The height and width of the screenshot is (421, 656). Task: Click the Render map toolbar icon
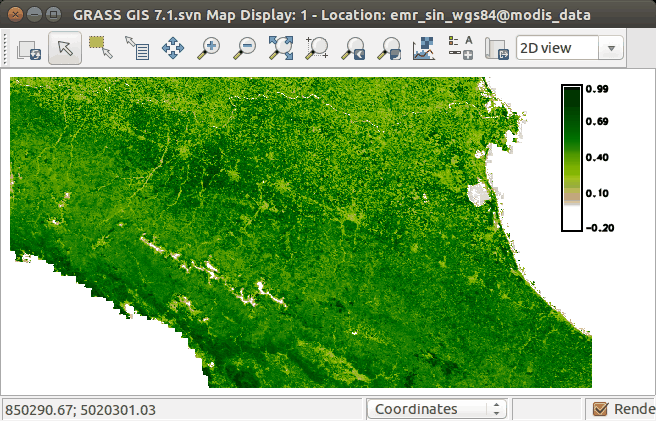point(29,47)
